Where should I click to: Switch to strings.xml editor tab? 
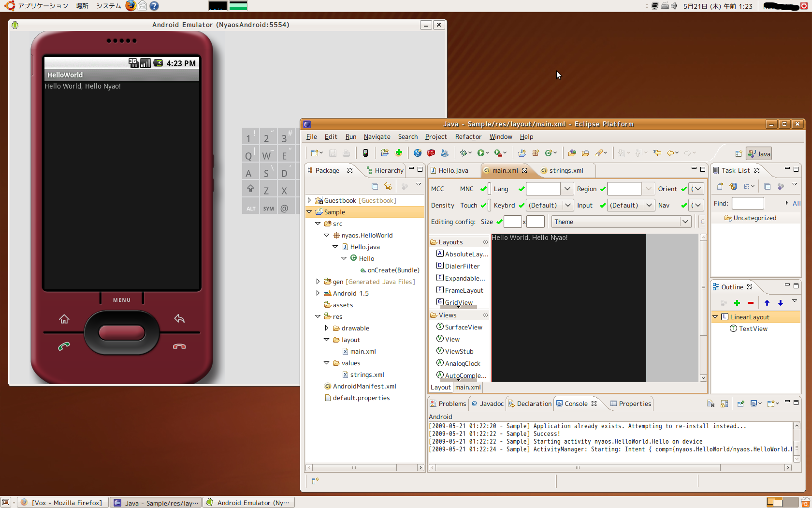(x=566, y=170)
